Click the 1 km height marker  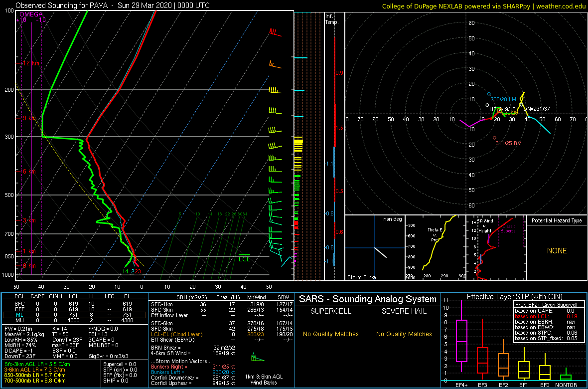click(x=29, y=251)
